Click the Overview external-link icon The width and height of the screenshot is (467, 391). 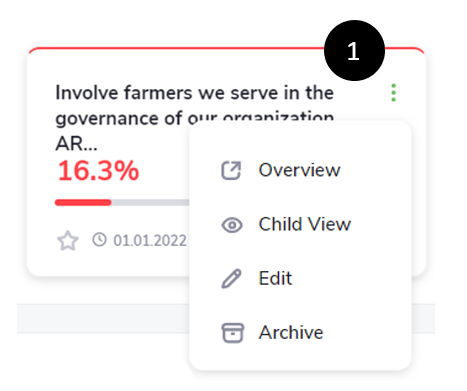(231, 171)
